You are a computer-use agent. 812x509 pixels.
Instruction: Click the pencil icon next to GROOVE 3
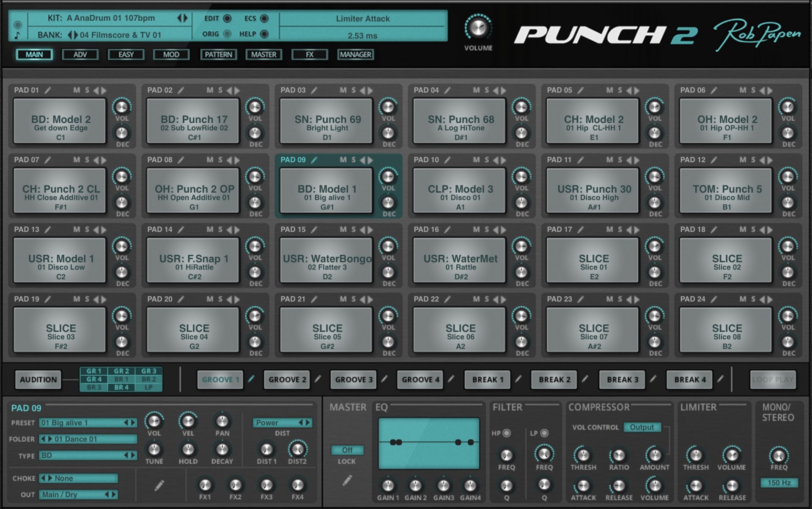click(x=384, y=379)
